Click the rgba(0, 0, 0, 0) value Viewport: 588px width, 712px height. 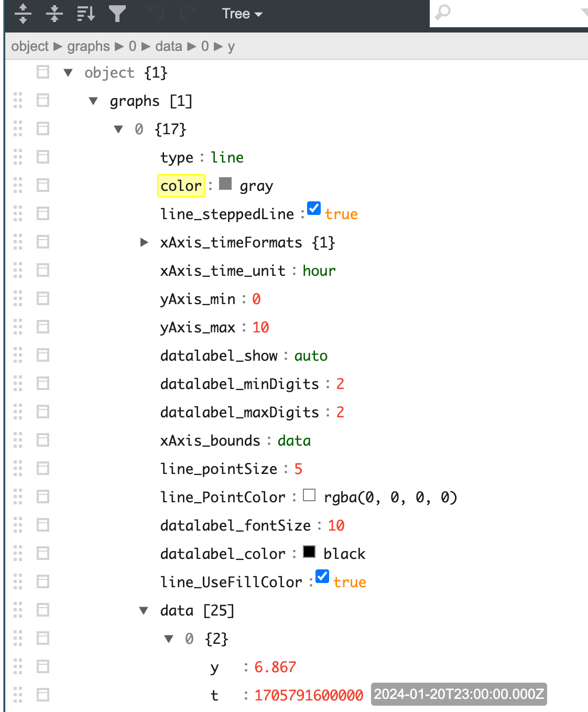(390, 497)
